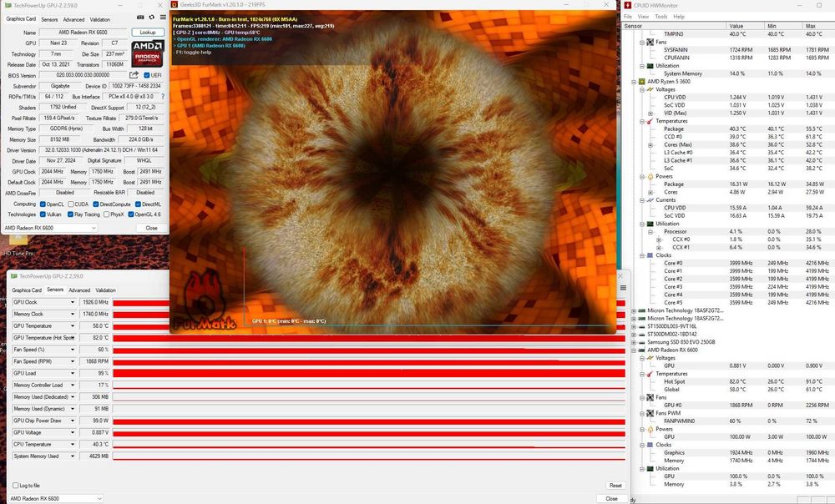Image resolution: width=835 pixels, height=504 pixels.
Task: Click the Bus Interface question mark icon
Action: tap(163, 97)
